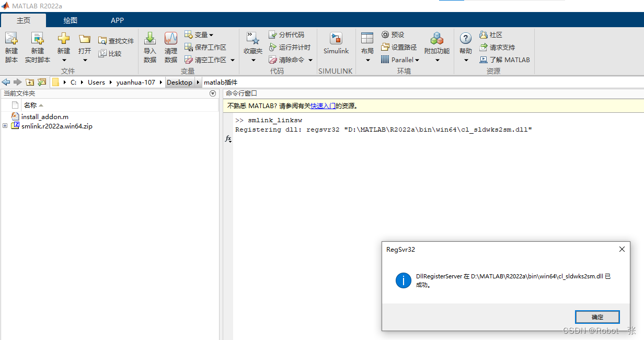Click the Compare (比较) tool
This screenshot has height=340, width=644.
click(x=110, y=53)
